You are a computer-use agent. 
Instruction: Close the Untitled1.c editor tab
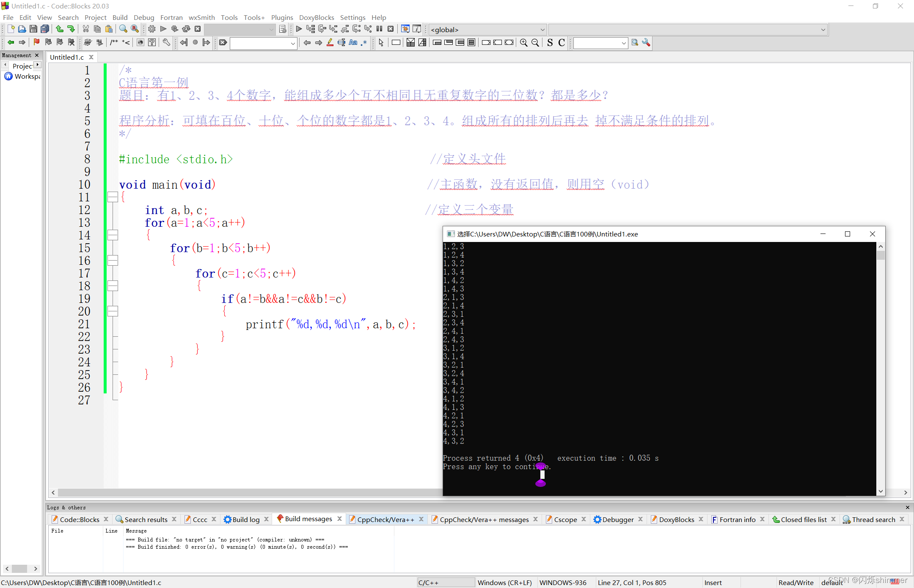point(91,57)
